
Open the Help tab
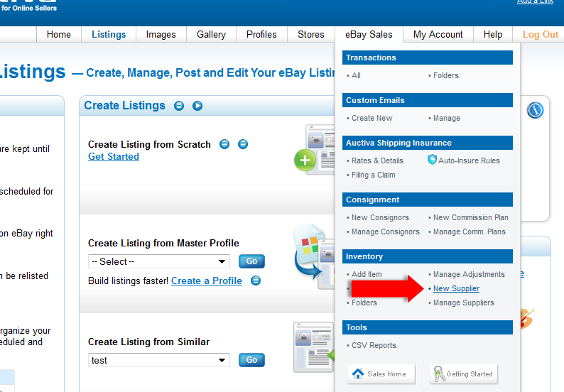pos(493,35)
